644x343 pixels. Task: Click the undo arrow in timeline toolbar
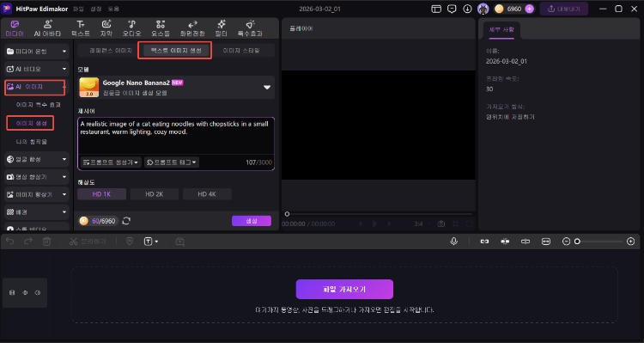(x=9, y=242)
